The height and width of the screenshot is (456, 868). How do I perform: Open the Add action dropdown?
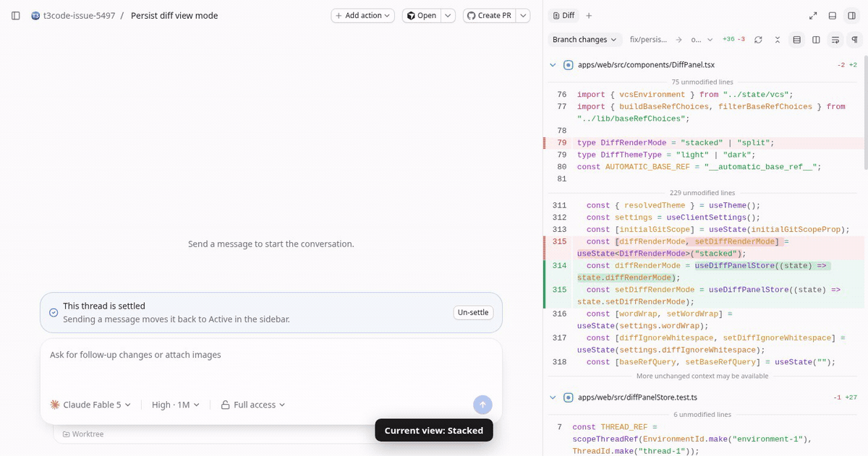(x=362, y=15)
